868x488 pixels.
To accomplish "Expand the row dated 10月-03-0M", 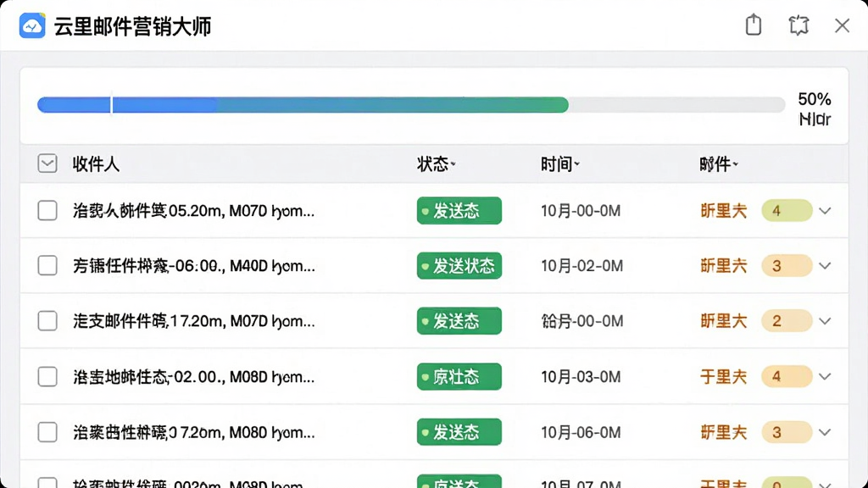I will (825, 377).
